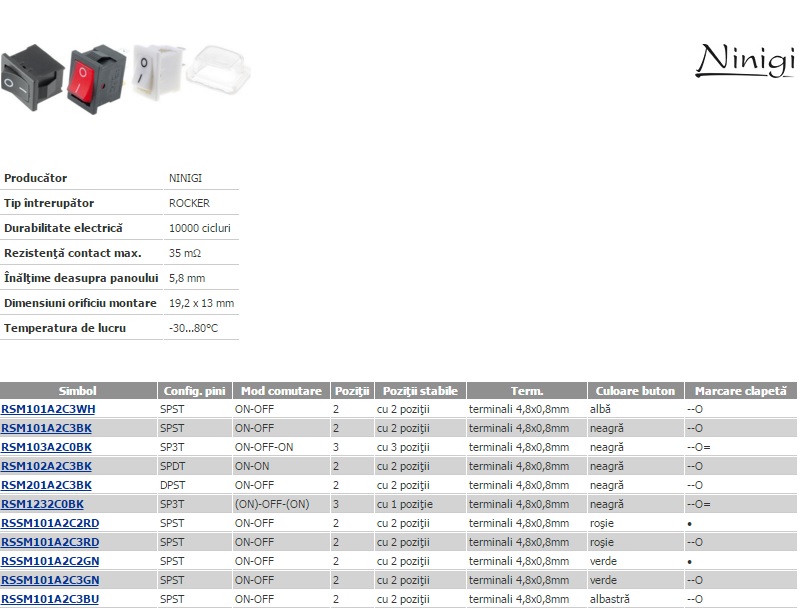Viewport: 803px width, 615px height.
Task: Click the Temperatura de lucru label
Action: coord(65,328)
